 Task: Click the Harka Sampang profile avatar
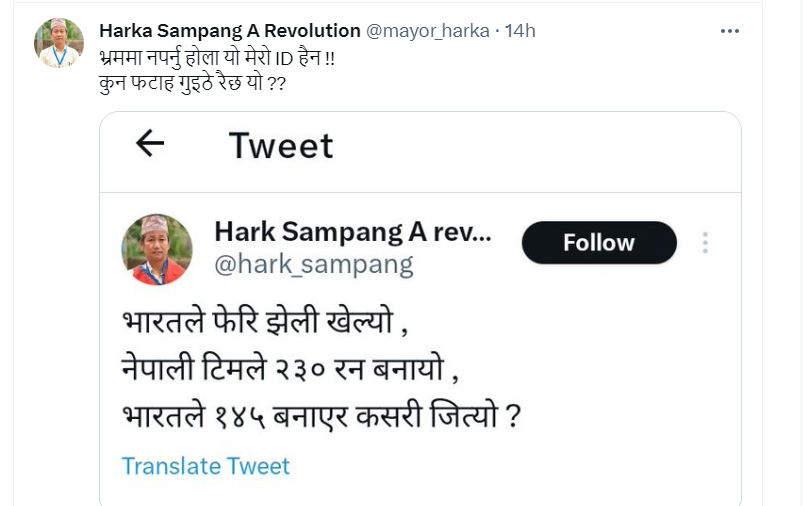pos(59,43)
